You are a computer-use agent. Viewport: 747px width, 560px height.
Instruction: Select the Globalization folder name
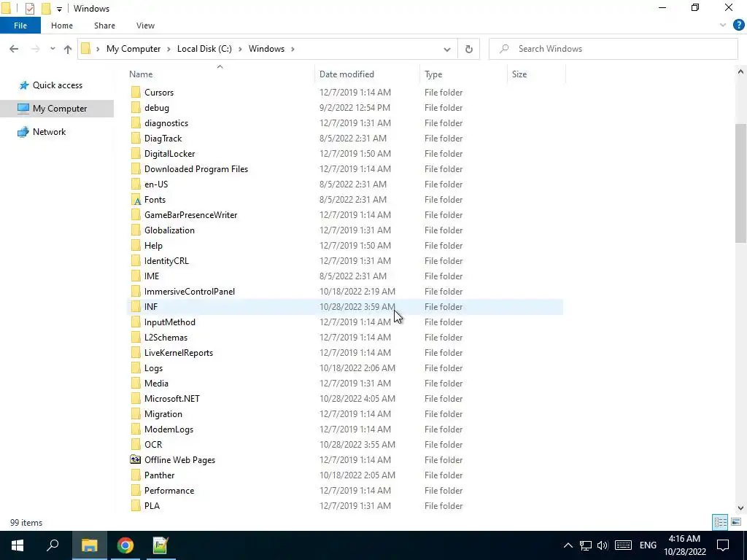pyautogui.click(x=169, y=230)
